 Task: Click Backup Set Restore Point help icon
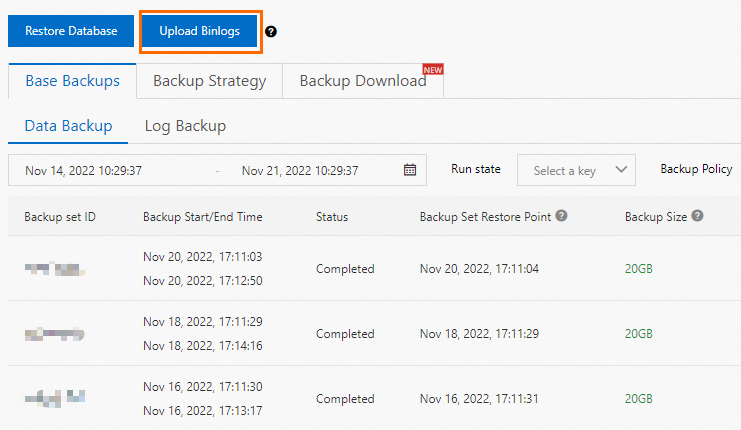(562, 216)
